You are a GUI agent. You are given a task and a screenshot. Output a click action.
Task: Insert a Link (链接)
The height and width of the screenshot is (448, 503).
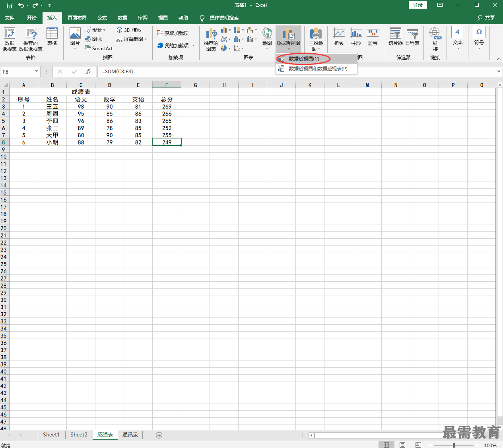tap(435, 39)
